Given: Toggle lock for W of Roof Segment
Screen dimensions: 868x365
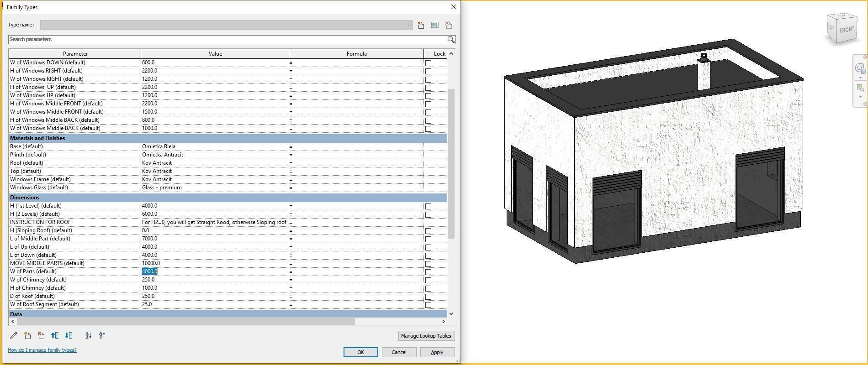Looking at the screenshot, I should (x=428, y=305).
